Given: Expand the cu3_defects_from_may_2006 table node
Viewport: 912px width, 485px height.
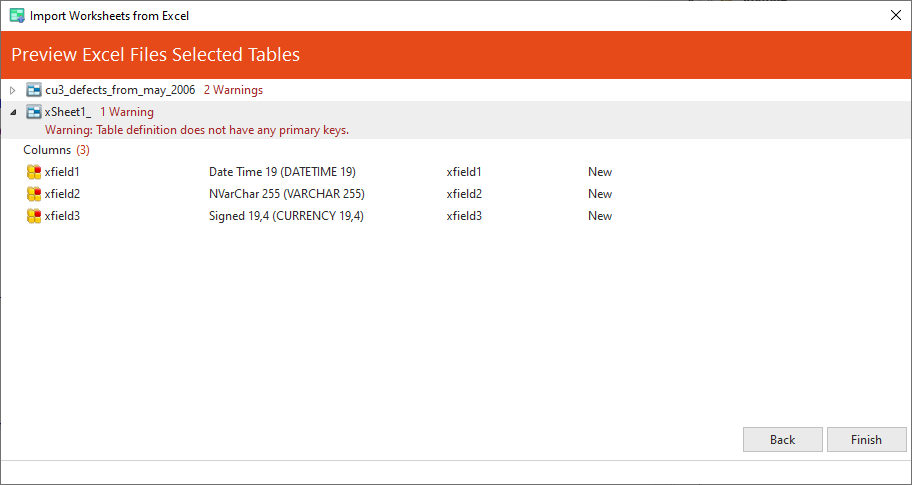Looking at the screenshot, I should (x=13, y=90).
